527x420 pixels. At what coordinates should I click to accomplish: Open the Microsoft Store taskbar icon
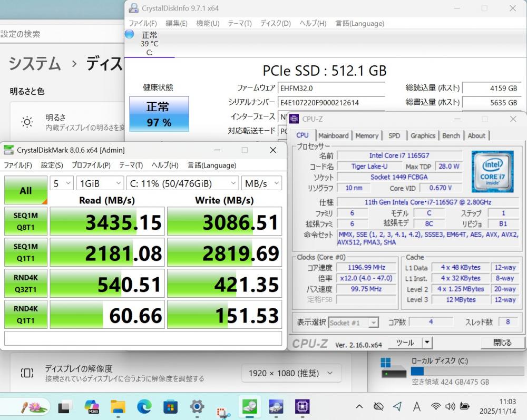170,406
